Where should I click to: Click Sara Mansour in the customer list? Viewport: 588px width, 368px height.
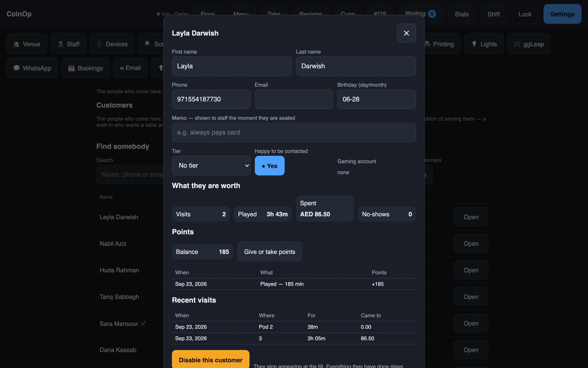click(119, 324)
